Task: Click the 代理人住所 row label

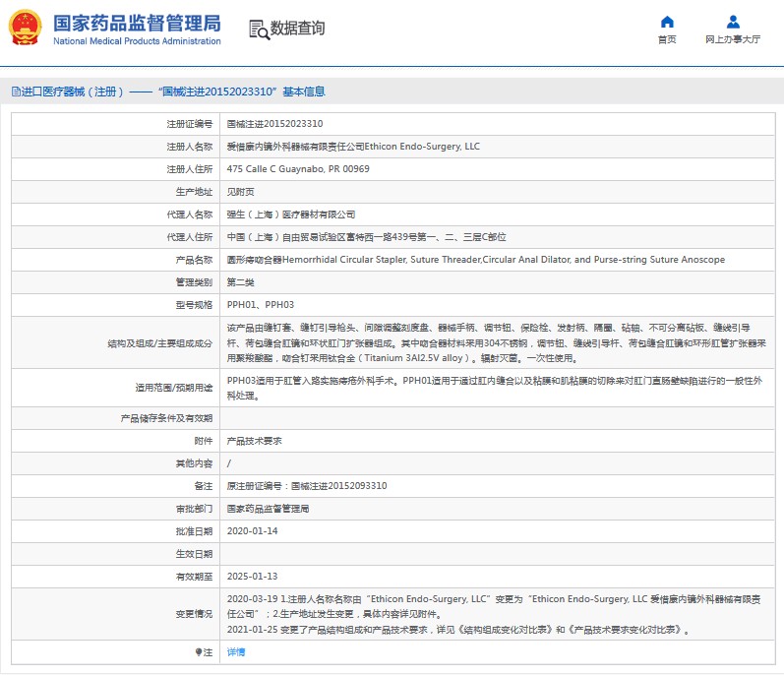Action: point(190,237)
